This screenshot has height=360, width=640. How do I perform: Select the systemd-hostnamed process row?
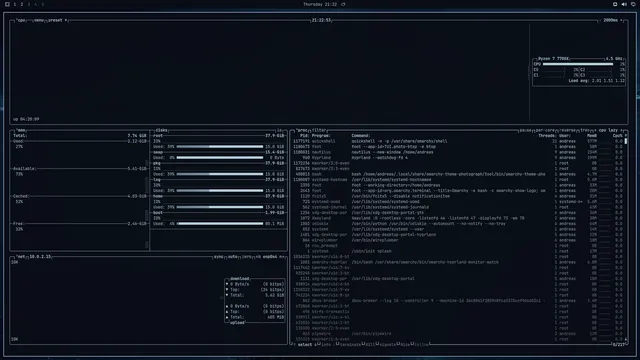pyautogui.click(x=457, y=180)
